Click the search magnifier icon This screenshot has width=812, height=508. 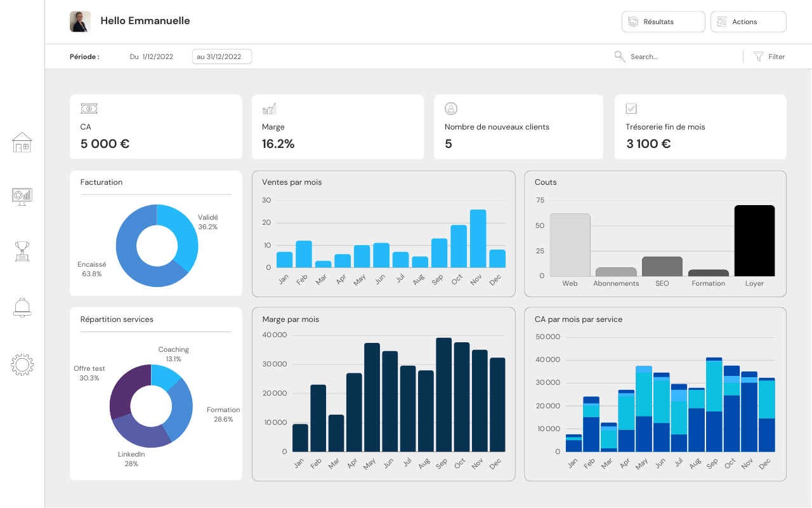pyautogui.click(x=620, y=57)
